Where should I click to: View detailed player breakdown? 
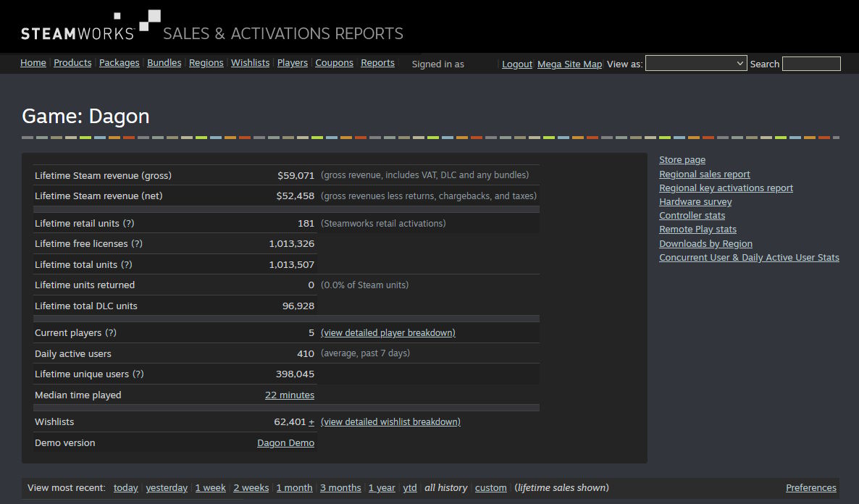click(x=388, y=332)
